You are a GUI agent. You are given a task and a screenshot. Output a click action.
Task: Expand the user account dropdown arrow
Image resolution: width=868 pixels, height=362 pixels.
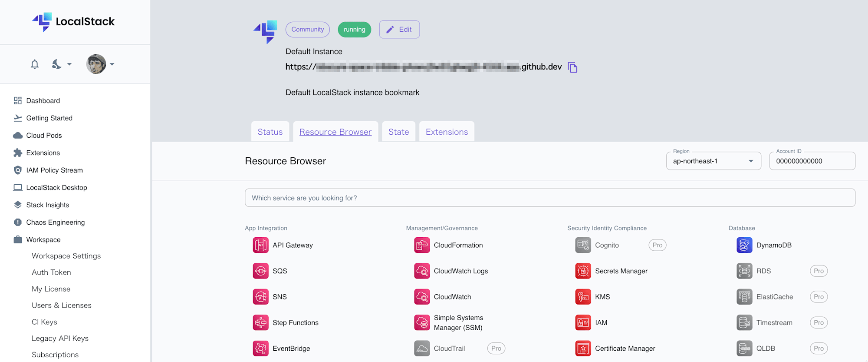112,64
